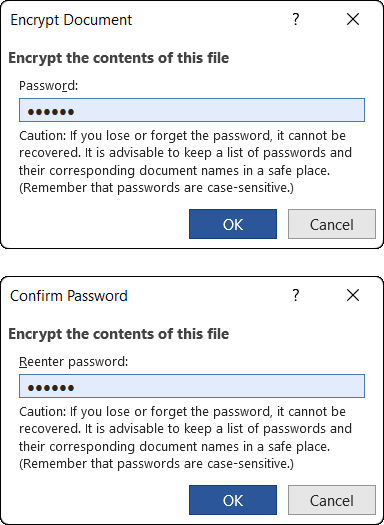Screen dimensions: 384x525
Task: Open help in the Confirm Password dialog
Action: click(295, 296)
